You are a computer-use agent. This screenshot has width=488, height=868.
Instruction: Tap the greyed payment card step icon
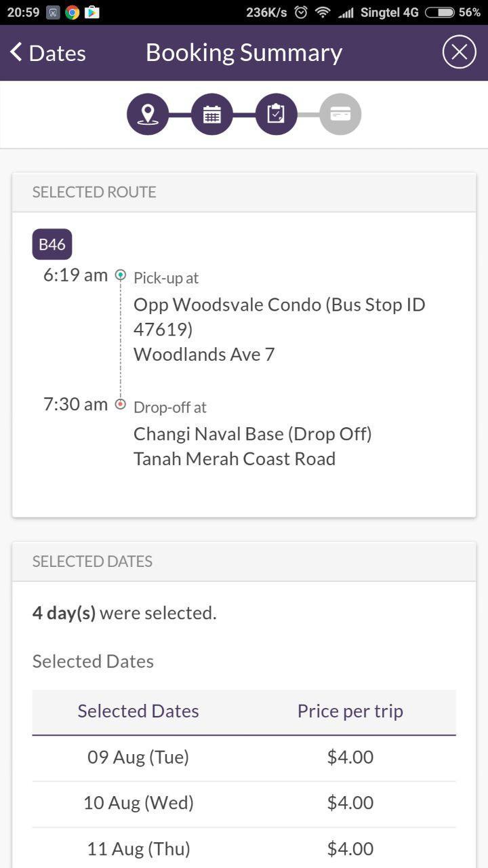click(340, 114)
